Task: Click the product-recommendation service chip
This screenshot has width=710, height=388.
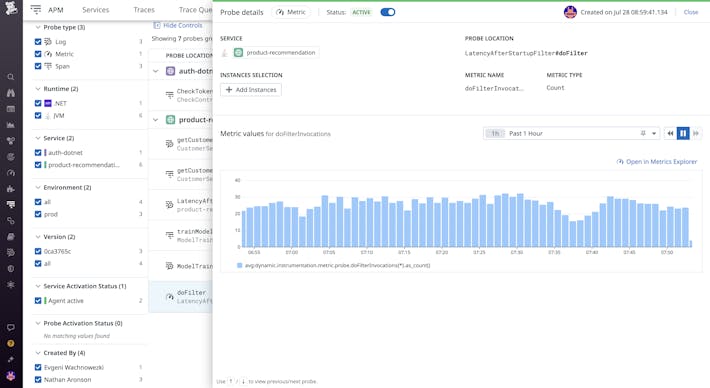Action: [275, 53]
